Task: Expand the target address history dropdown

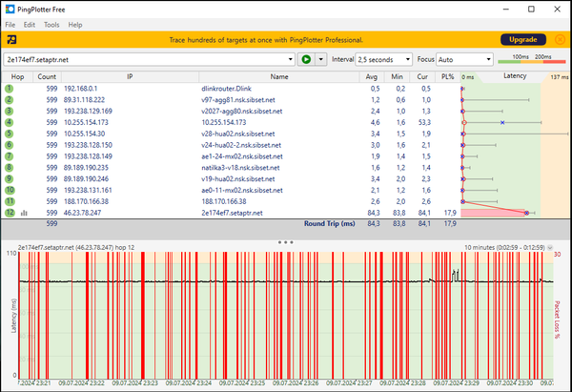Action: [x=291, y=59]
